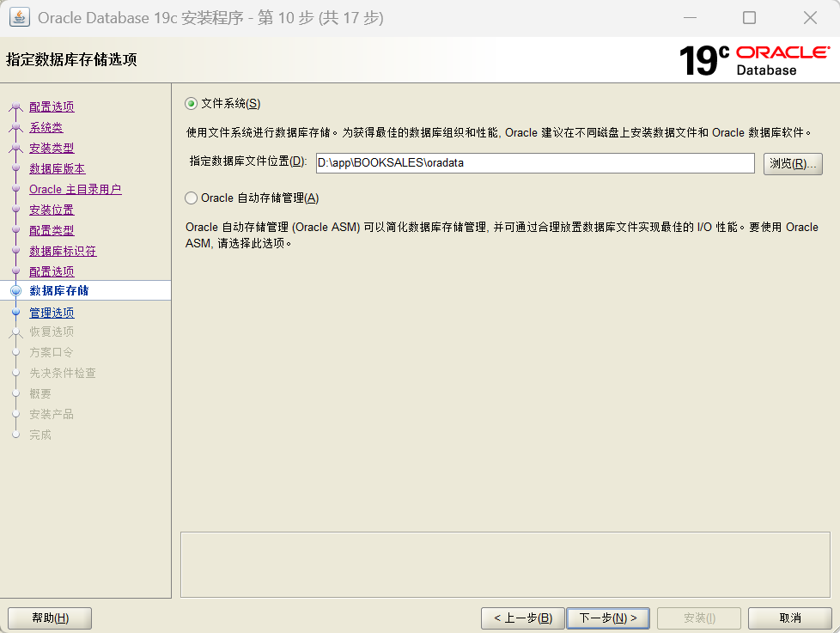Click the 指定数据库存储选项 page heading

[71, 59]
